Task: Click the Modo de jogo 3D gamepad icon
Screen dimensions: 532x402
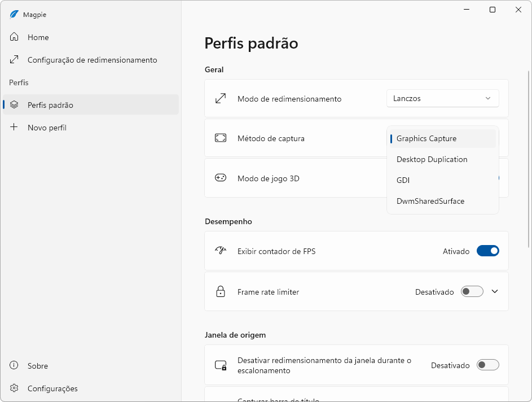Action: click(x=221, y=178)
